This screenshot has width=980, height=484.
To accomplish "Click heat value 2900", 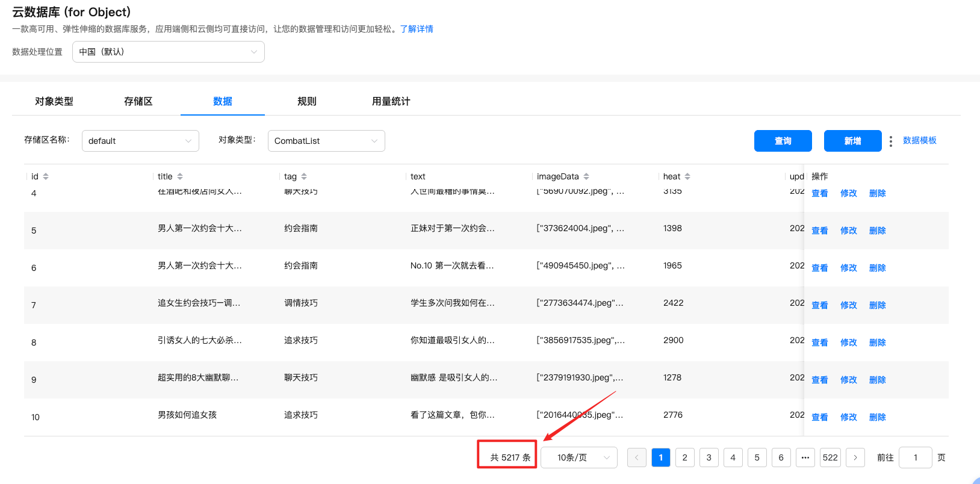I will 673,340.
